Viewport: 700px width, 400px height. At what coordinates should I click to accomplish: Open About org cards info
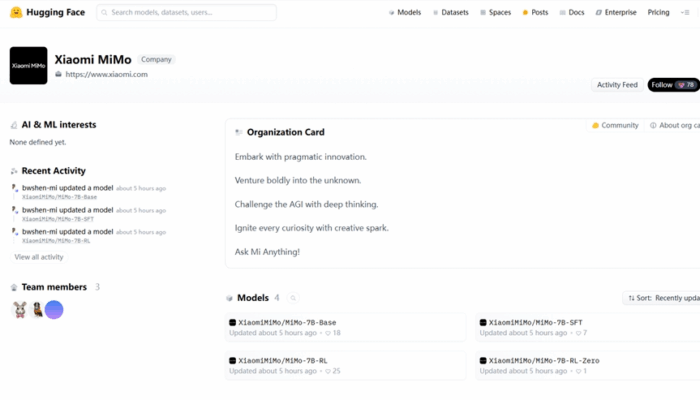click(x=675, y=125)
